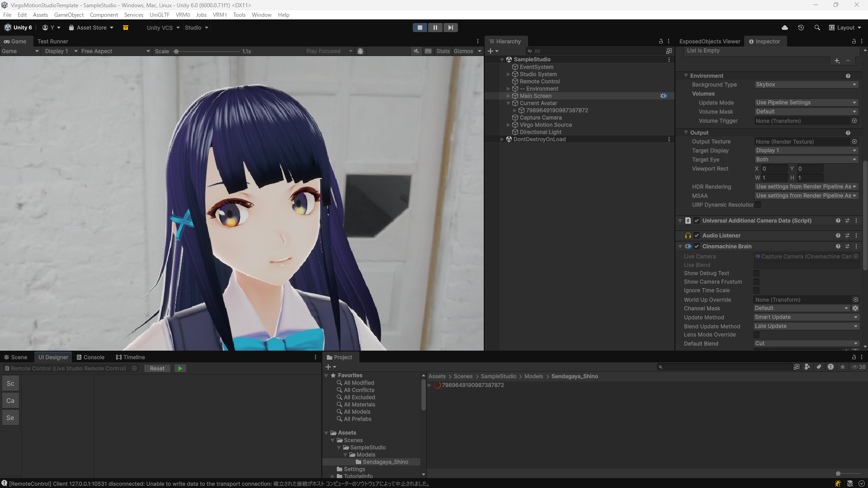Toggle the Stats overlay
Screen dimensions: 868x488
pyautogui.click(x=443, y=51)
